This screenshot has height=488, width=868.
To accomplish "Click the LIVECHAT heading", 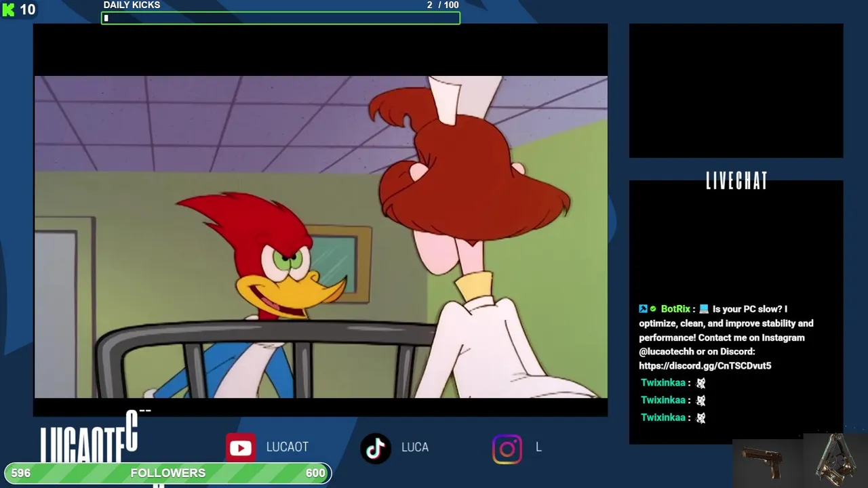I will pyautogui.click(x=736, y=181).
